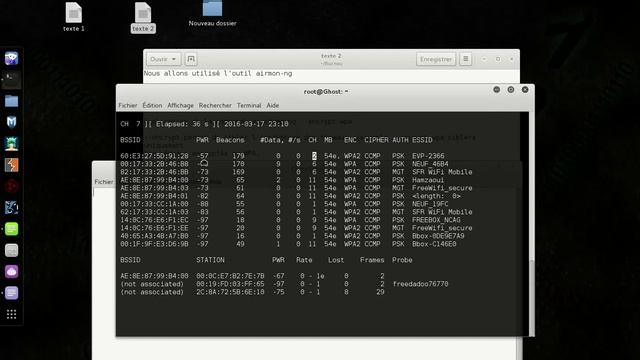Open Fichier menu in terminal
The height and width of the screenshot is (360, 640).
(x=128, y=105)
